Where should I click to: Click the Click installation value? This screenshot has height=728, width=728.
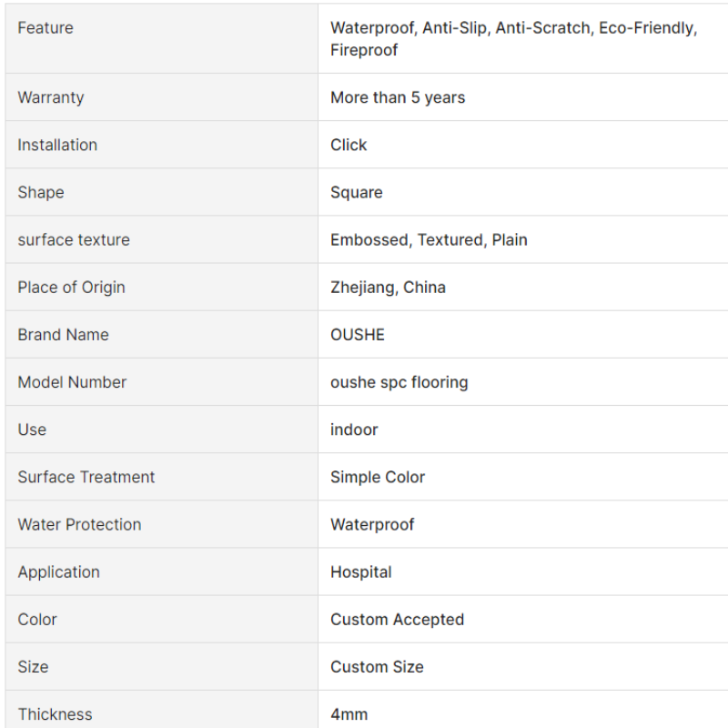[x=349, y=145]
